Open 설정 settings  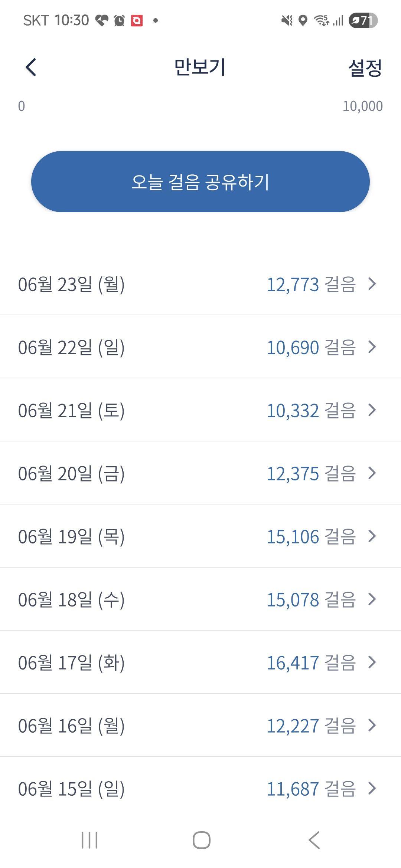[365, 68]
